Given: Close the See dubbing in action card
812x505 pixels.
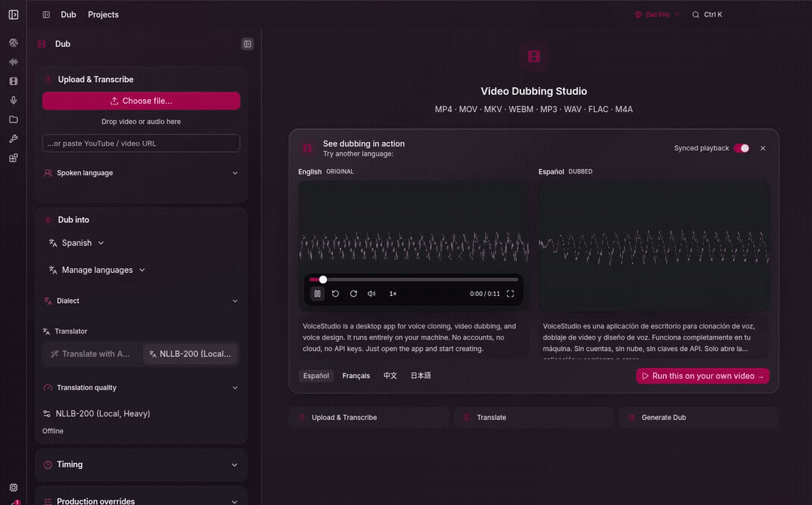Looking at the screenshot, I should tap(763, 148).
